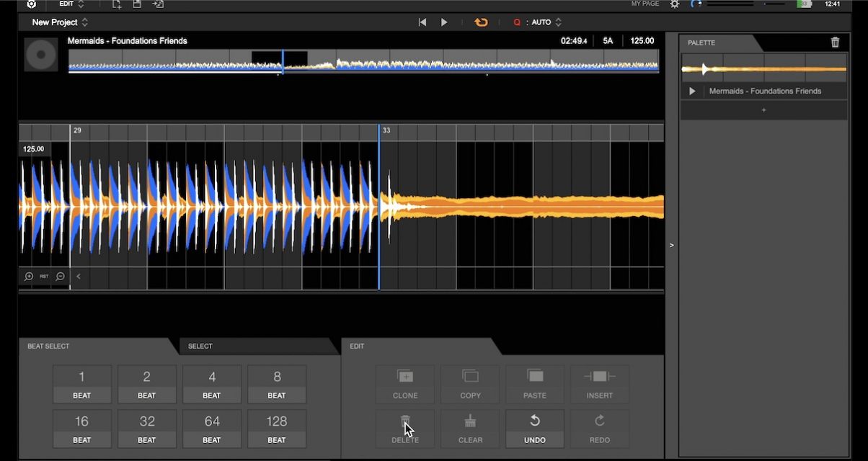Toggle playback with the play button
868x461 pixels.
coord(444,22)
